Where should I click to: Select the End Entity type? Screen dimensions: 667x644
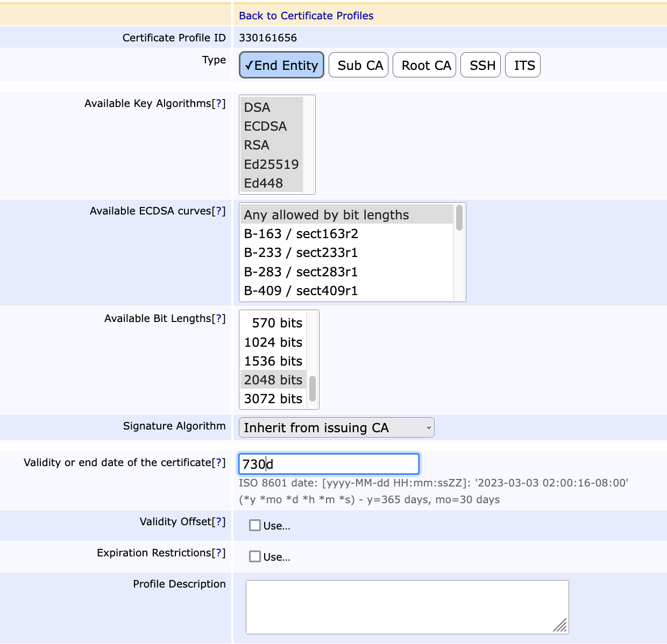click(x=281, y=65)
